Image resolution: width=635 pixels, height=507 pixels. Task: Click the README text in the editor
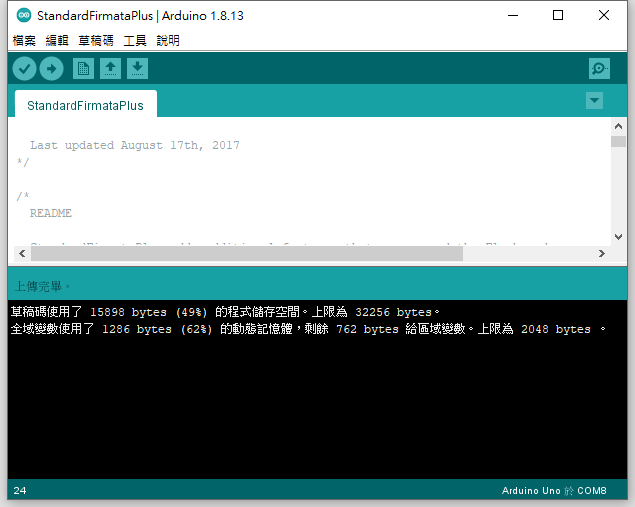[51, 213]
